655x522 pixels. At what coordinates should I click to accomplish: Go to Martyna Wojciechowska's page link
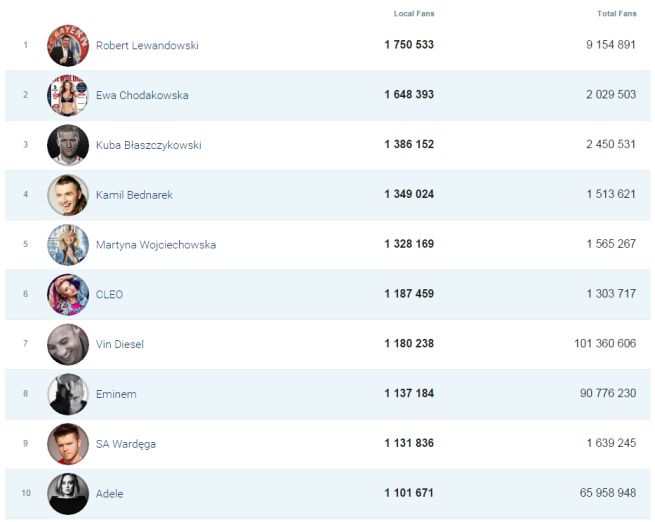pos(155,245)
